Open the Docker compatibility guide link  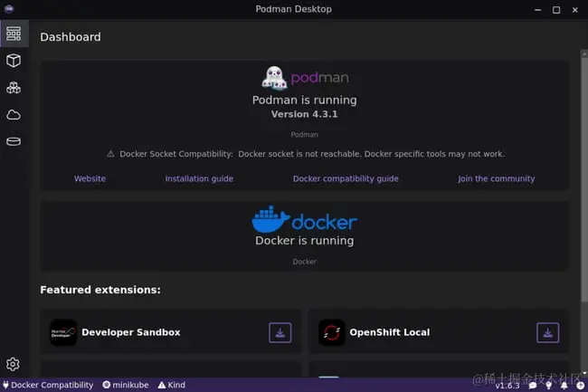pyautogui.click(x=346, y=178)
